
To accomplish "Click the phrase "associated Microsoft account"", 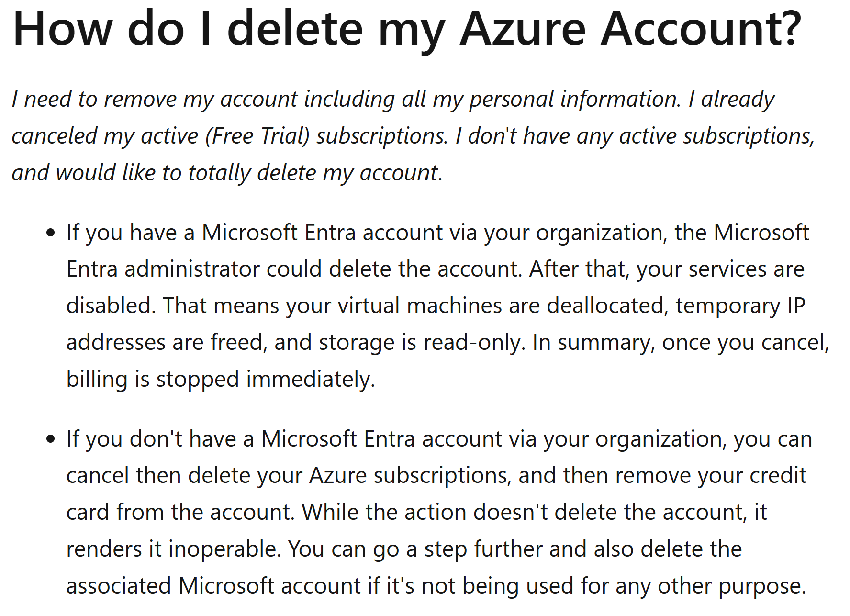I will tap(213, 586).
